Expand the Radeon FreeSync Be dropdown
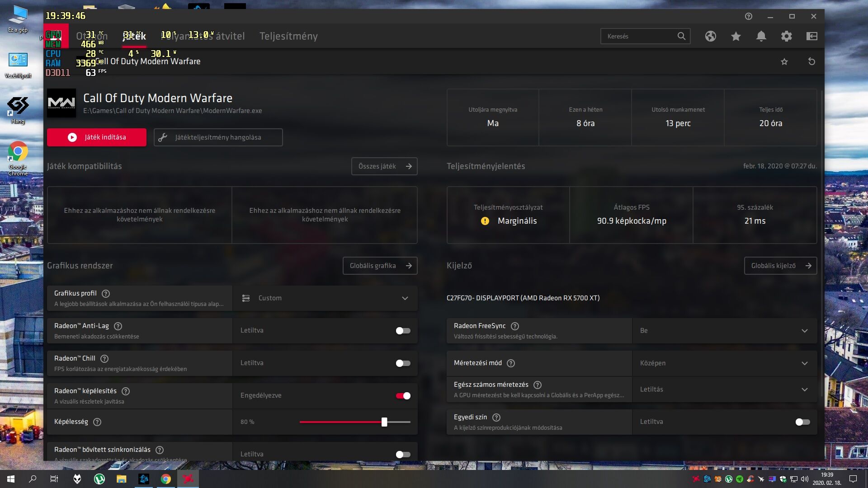The width and height of the screenshot is (868, 488). pos(725,331)
